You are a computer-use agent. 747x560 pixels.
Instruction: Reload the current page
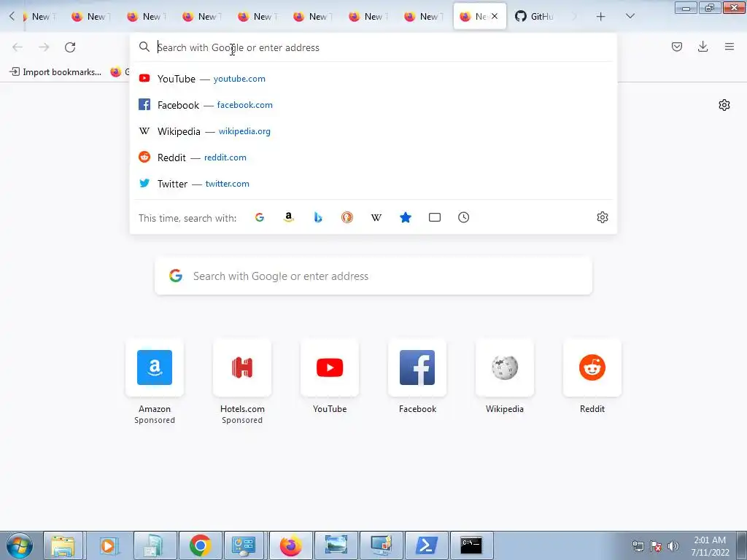[x=70, y=47]
